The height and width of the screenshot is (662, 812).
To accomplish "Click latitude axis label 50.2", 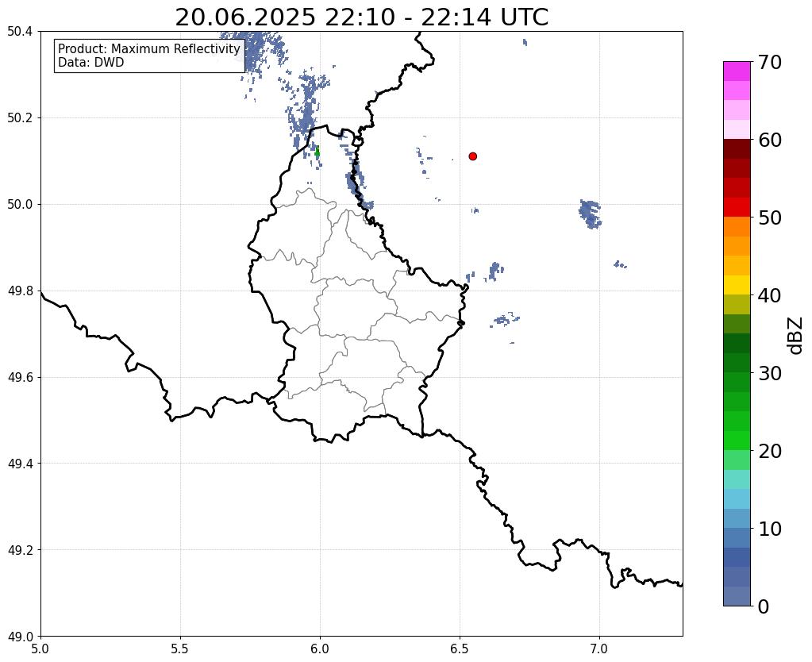I will pyautogui.click(x=20, y=118).
